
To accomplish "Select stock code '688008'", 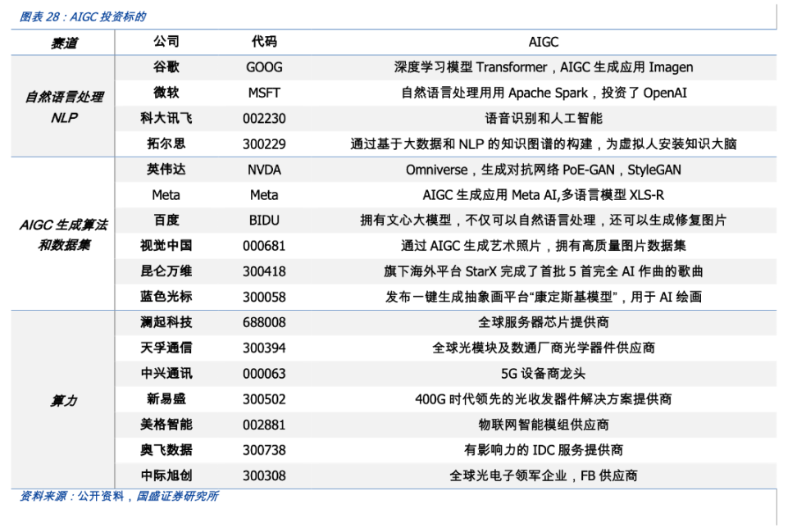I will tap(264, 323).
